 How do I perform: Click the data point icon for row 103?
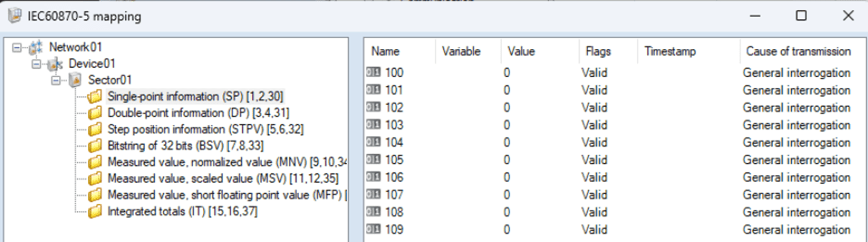click(x=373, y=124)
